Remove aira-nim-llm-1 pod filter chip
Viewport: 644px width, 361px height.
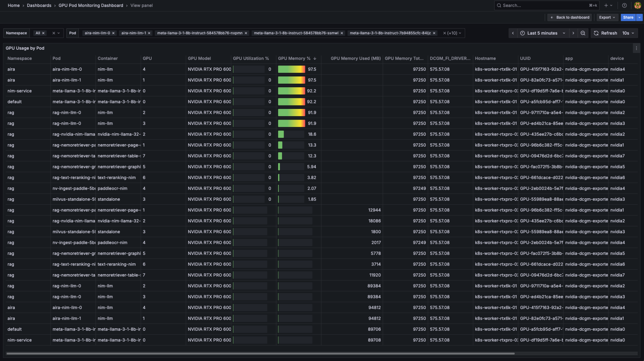(149, 33)
